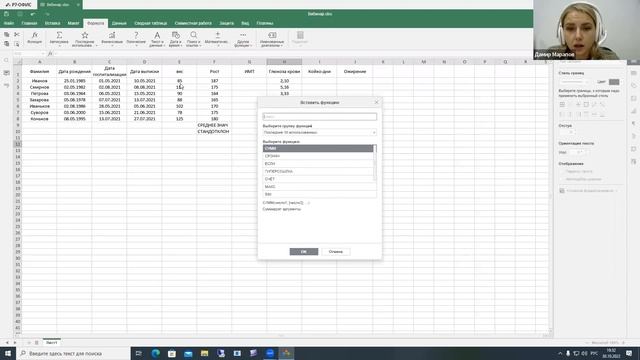Open the Autosum sigma function group

click(59, 38)
